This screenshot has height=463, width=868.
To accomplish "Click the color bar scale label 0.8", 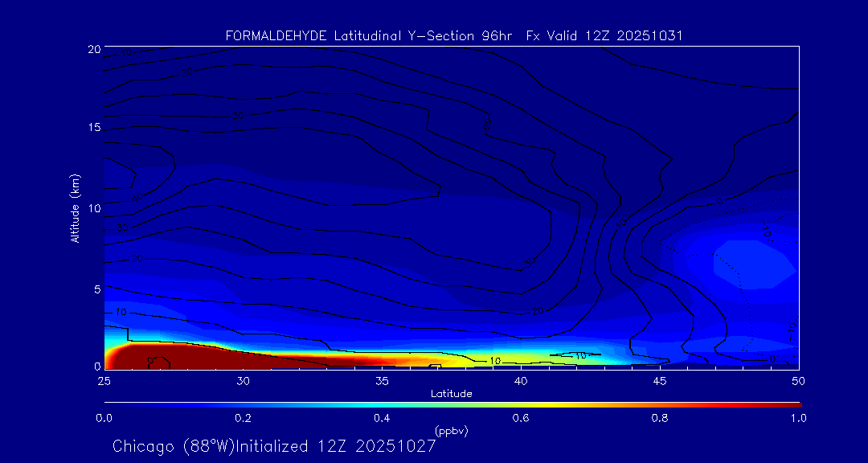I will (x=660, y=418).
